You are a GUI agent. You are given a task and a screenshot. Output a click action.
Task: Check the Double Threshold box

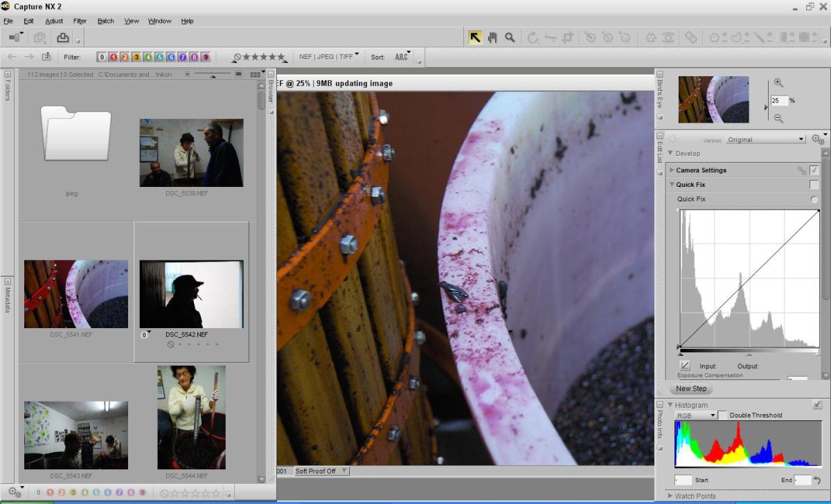click(x=723, y=415)
